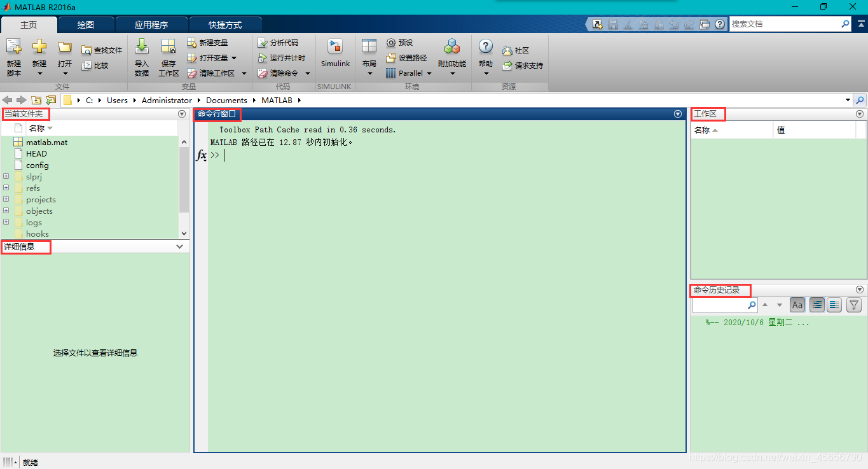868x469 pixels.
Task: Click the 新建脚本 (New Script) icon
Action: (x=14, y=47)
